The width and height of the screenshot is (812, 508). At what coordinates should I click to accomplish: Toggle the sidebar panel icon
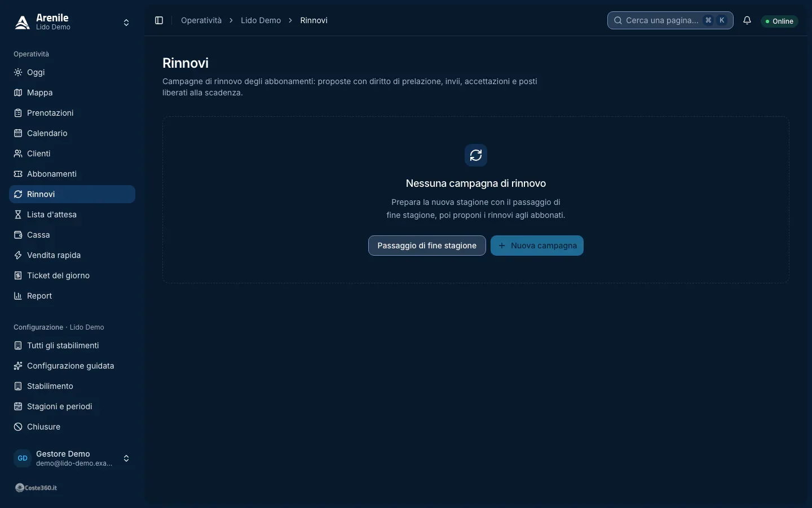159,20
